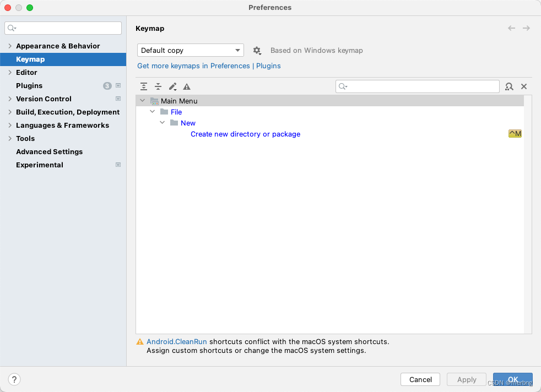Click the OK button
541x392 pixels.
(x=513, y=379)
